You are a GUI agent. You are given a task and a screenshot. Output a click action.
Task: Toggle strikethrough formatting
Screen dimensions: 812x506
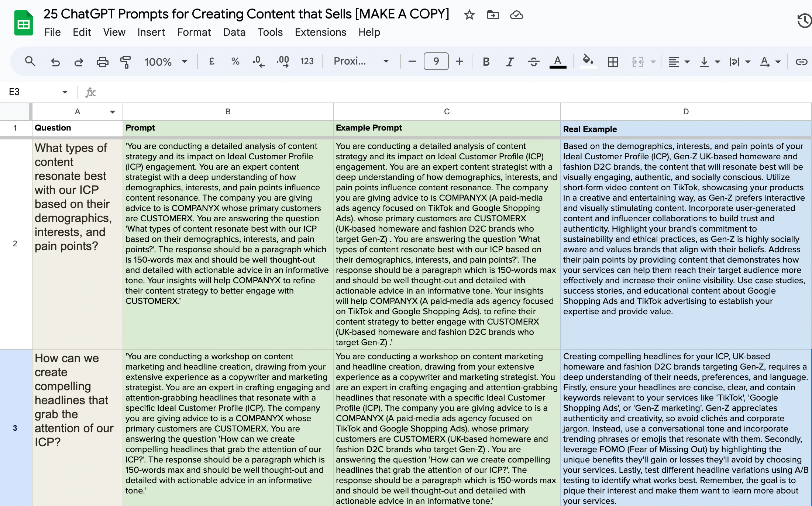[x=533, y=62]
